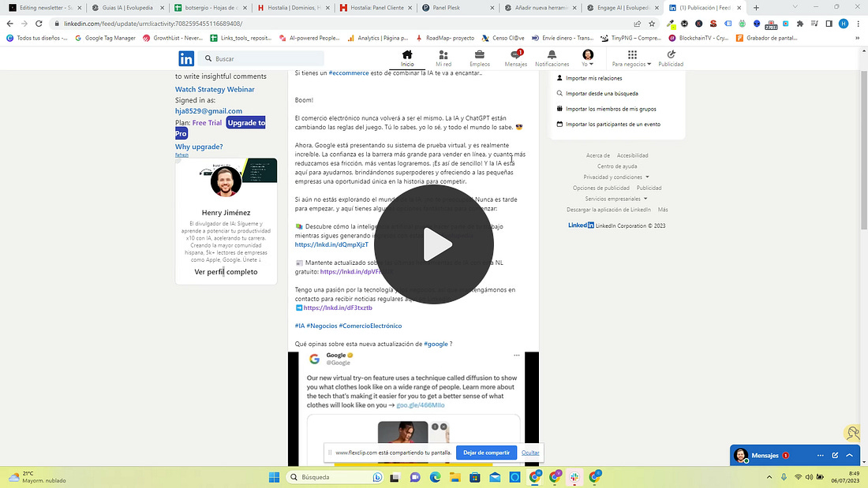Switch to Guias IA Evolupedia tab
Viewport: 868px width, 488px height.
(x=127, y=8)
